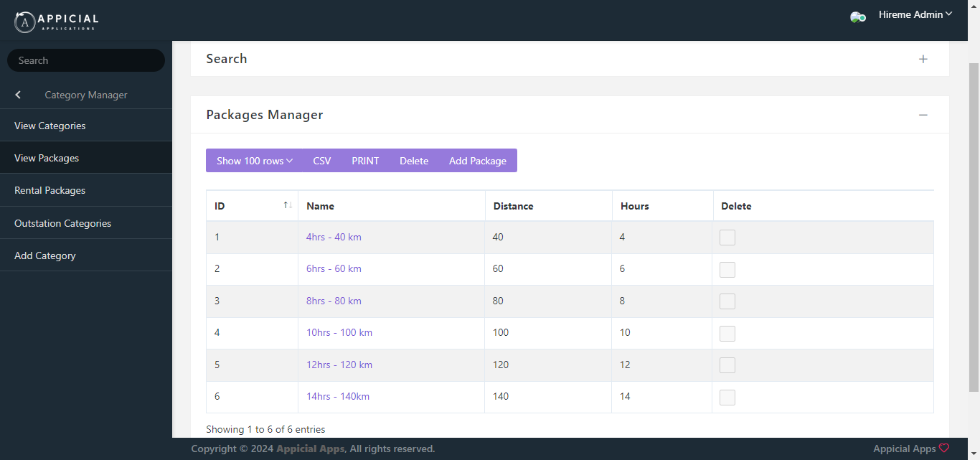This screenshot has width=980, height=460.
Task: Export the table with the CSV button
Action: (322, 161)
